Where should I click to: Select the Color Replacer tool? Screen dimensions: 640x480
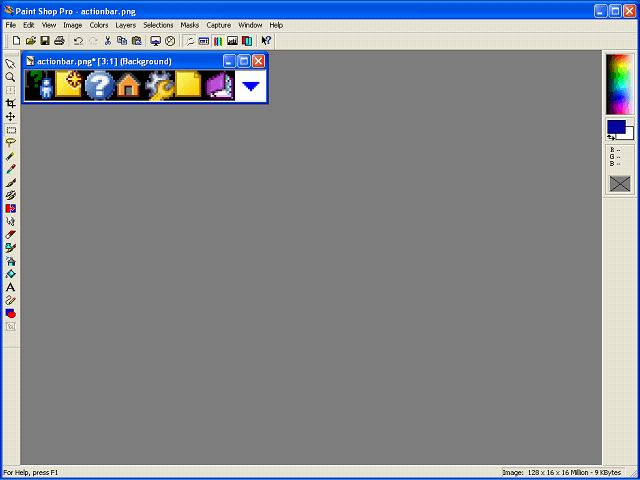[x=11, y=209]
